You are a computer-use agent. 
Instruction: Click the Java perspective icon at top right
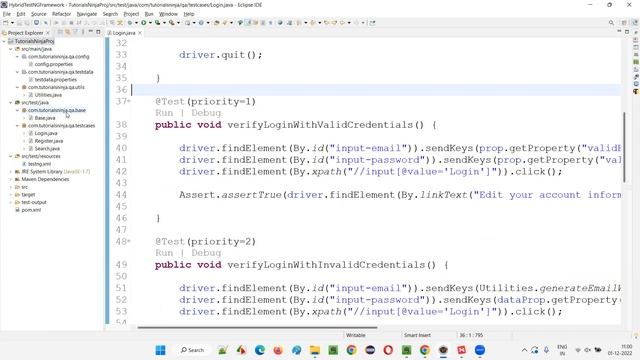[635, 23]
